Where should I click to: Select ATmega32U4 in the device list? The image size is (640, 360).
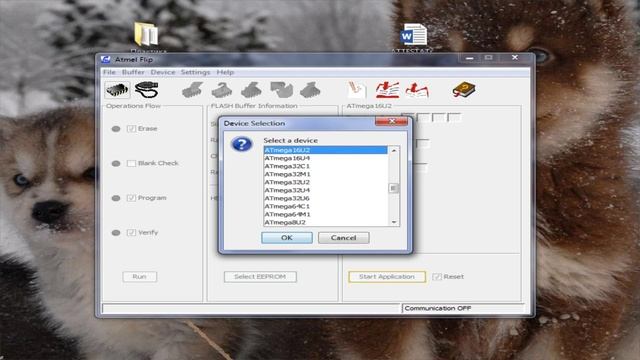coord(325,190)
